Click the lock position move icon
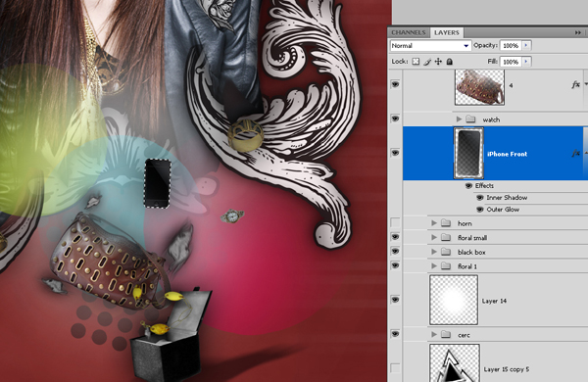This screenshot has height=382, width=588. point(438,62)
